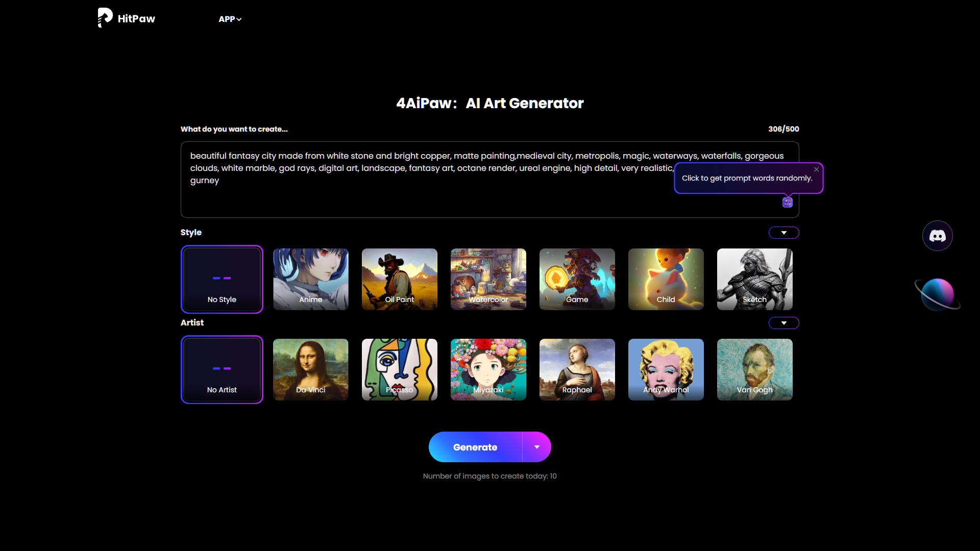The width and height of the screenshot is (980, 551).
Task: Click inside the prompt text box
Action: pos(490,180)
